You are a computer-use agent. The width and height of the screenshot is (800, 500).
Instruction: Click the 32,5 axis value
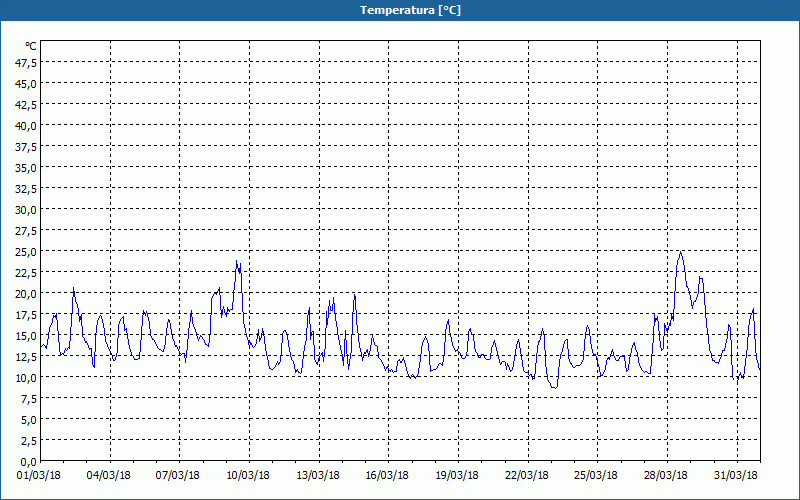[27, 189]
